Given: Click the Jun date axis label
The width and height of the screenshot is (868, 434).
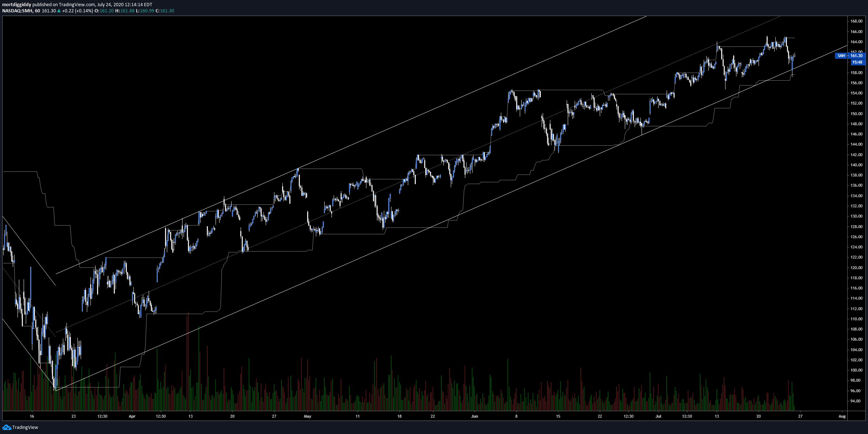Looking at the screenshot, I should pyautogui.click(x=474, y=416).
